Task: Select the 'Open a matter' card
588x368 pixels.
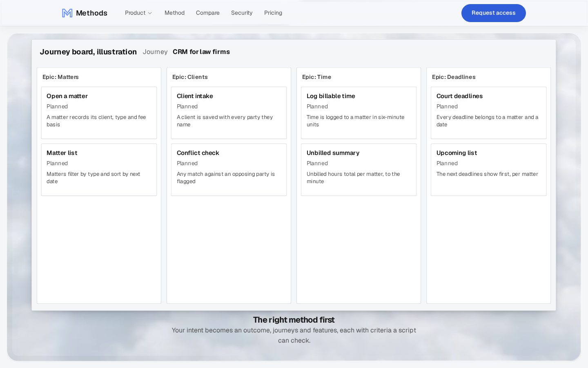Action: [x=99, y=113]
